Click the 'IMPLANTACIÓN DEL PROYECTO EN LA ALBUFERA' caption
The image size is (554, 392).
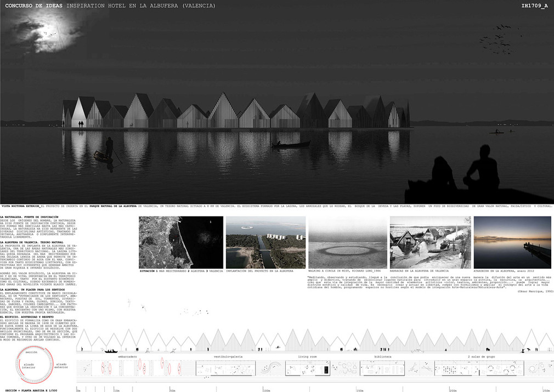click(259, 271)
